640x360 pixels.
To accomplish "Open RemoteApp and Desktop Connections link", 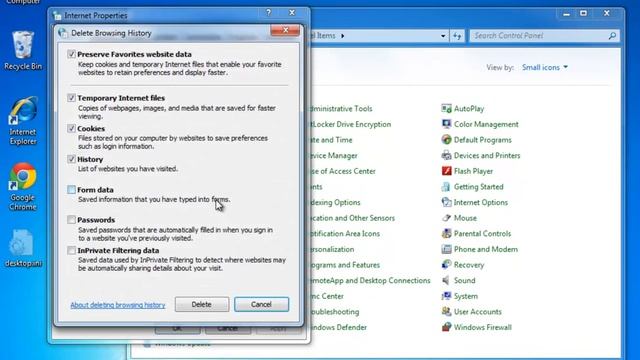I will coord(370,280).
